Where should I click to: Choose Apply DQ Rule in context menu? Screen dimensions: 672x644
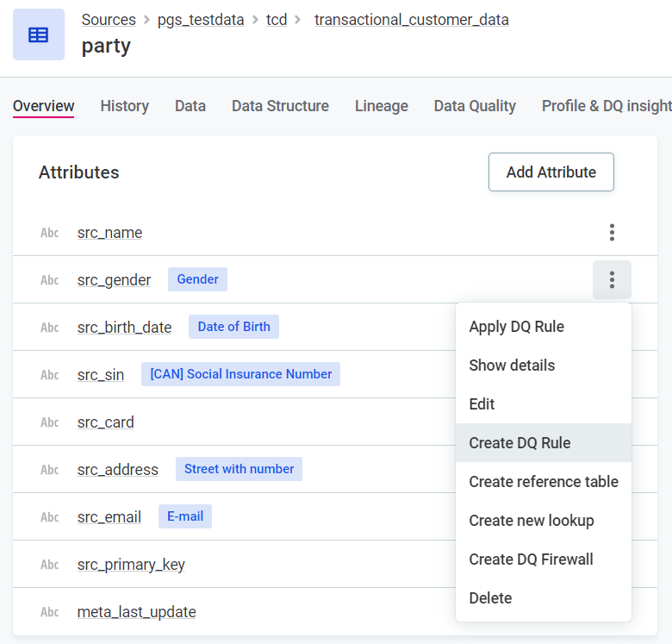516,327
